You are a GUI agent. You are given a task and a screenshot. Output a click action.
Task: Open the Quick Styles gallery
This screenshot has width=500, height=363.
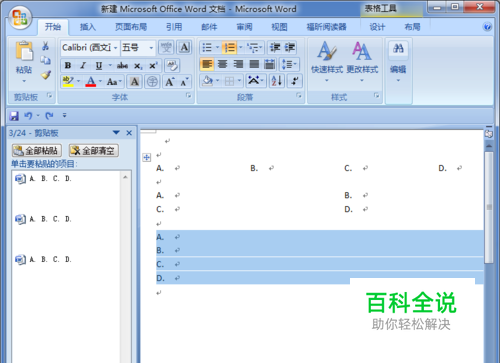(327, 62)
